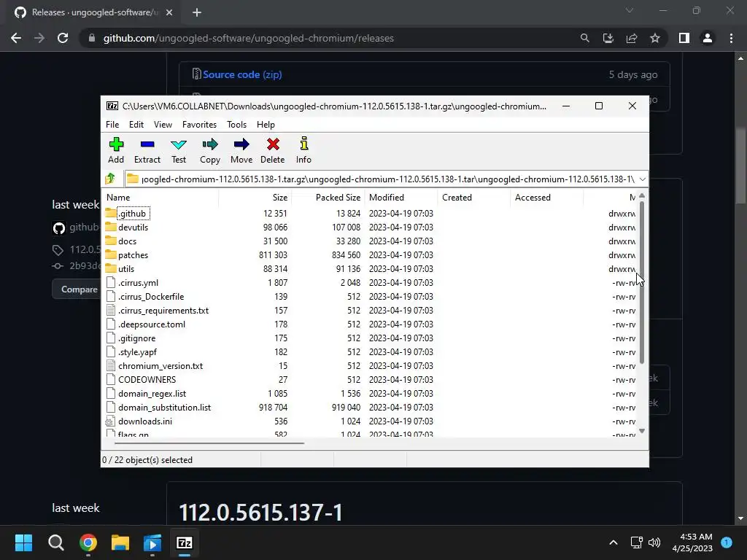Open Chrome from the taskbar
Image resolution: width=747 pixels, height=560 pixels.
(x=88, y=542)
